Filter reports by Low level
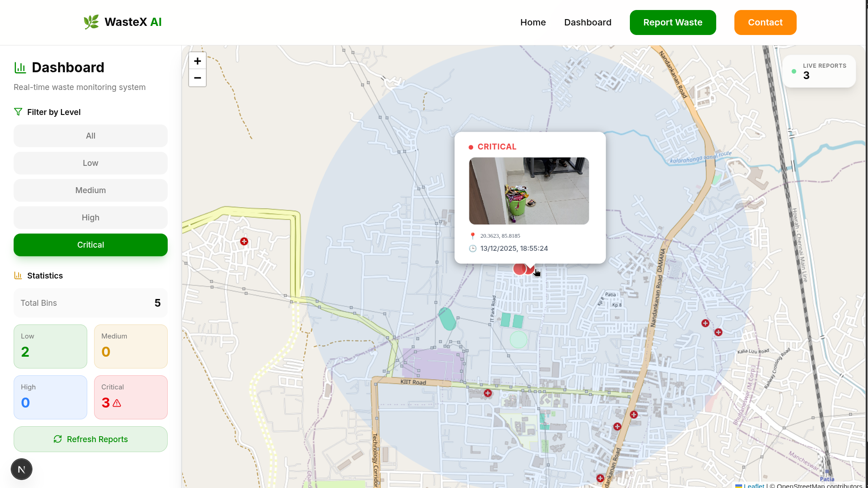This screenshot has height=488, width=868. pos(90,163)
